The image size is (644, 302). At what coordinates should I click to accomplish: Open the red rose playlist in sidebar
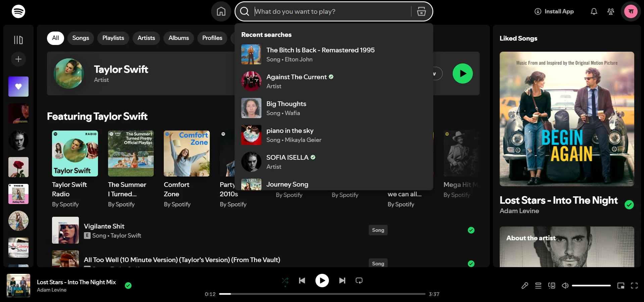[18, 167]
